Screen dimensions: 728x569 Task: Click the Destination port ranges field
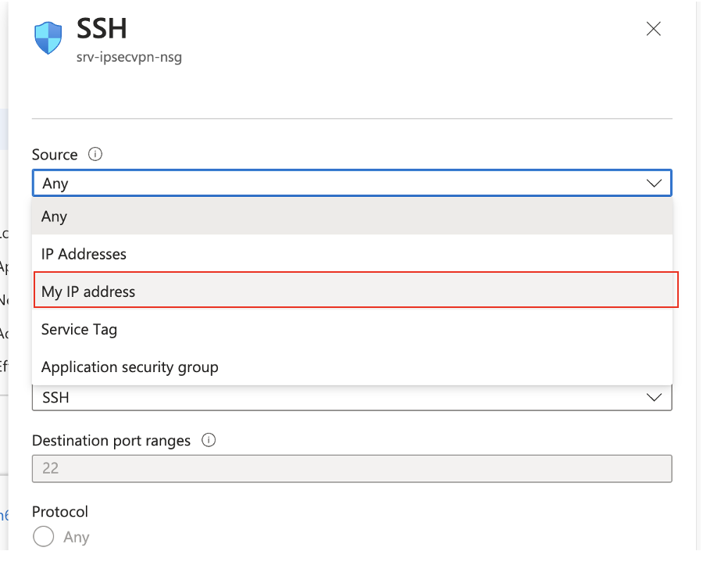pos(352,468)
